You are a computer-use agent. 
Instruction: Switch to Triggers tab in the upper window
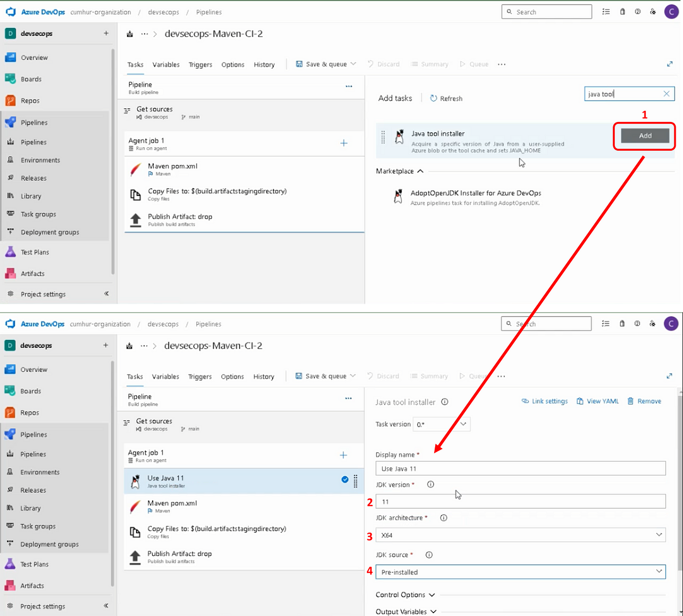tap(201, 64)
